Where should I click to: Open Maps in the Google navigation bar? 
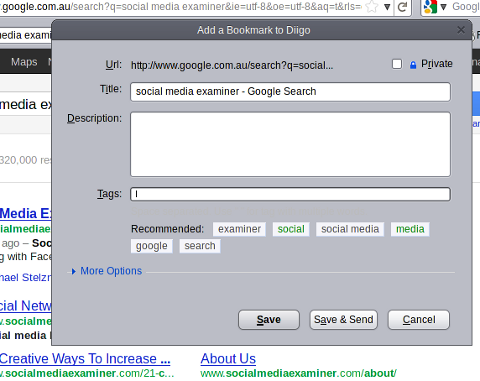point(24,62)
